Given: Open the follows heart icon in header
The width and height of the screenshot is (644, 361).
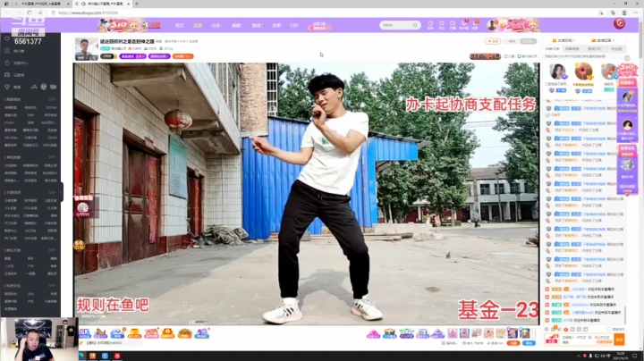Looking at the screenshot, I should coord(442,24).
